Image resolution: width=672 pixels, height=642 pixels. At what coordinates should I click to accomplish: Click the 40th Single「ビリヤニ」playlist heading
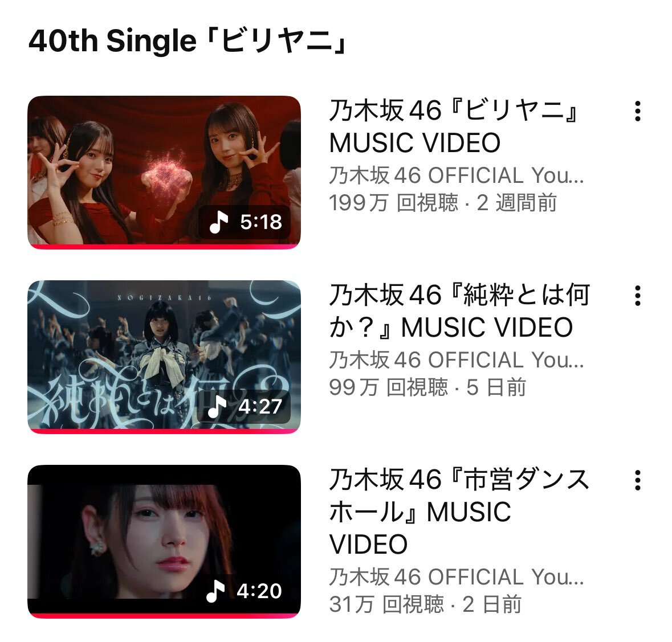[188, 41]
